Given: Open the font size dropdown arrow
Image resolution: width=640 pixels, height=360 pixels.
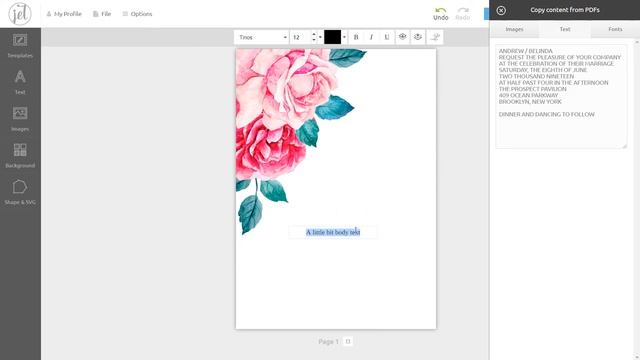Looking at the screenshot, I should click(x=320, y=37).
